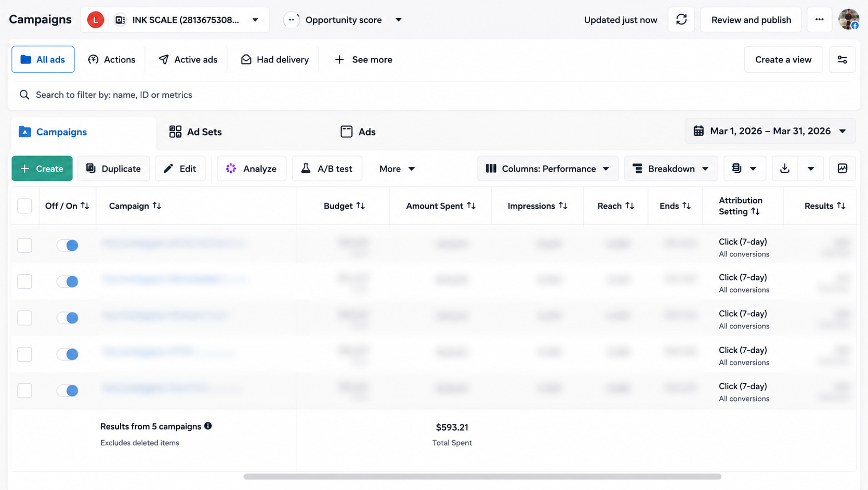
Task: Sort by Results column arrows
Action: (841, 206)
